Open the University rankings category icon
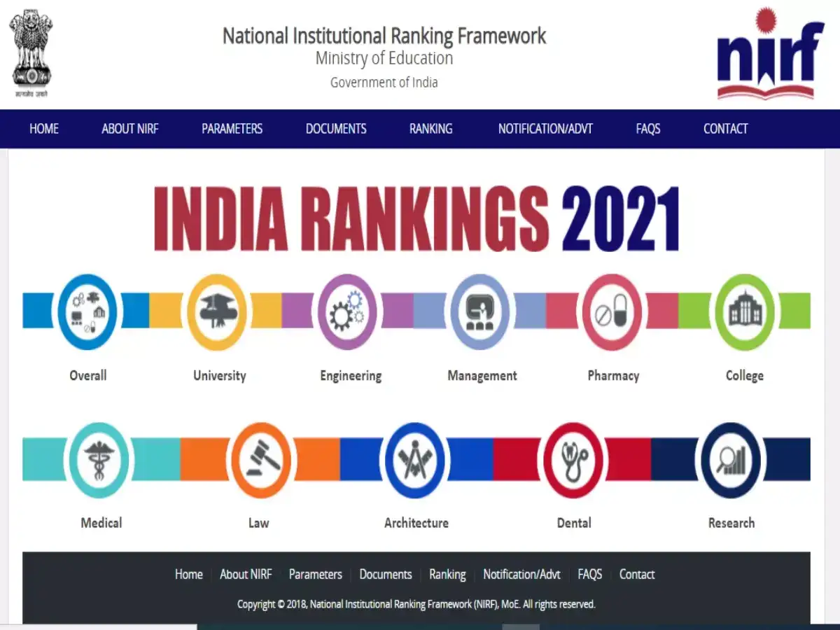The image size is (840, 630). click(218, 311)
